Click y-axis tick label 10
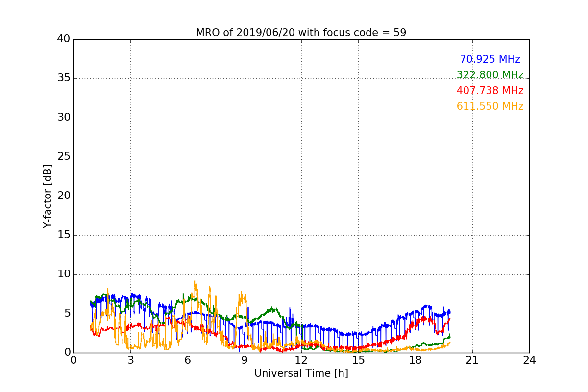This screenshot has width=588, height=392. 64,274
